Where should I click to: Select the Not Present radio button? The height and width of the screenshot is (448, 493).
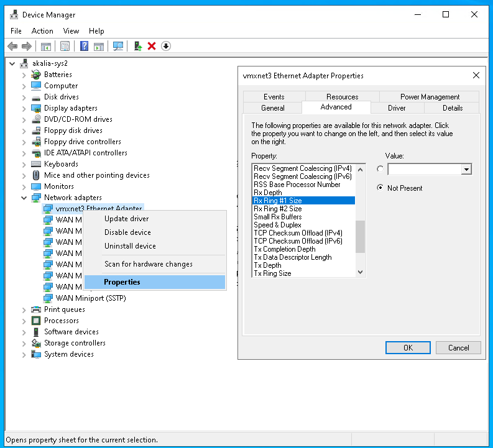[x=380, y=188]
